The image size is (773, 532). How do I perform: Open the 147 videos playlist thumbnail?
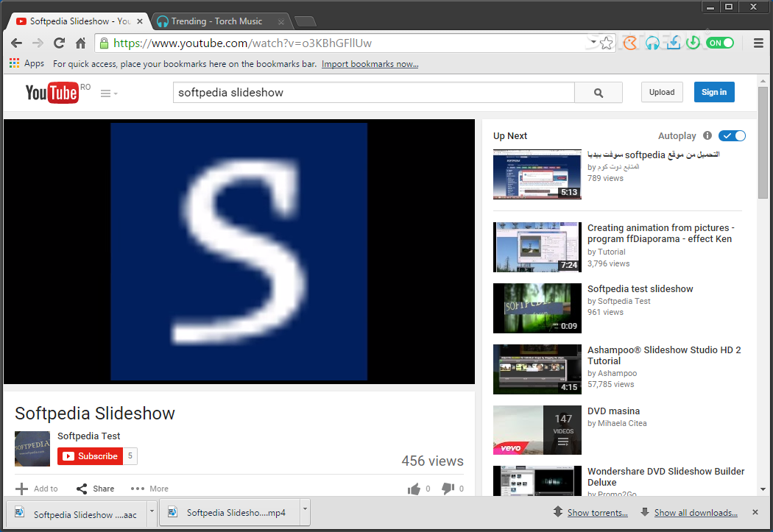pyautogui.click(x=537, y=430)
